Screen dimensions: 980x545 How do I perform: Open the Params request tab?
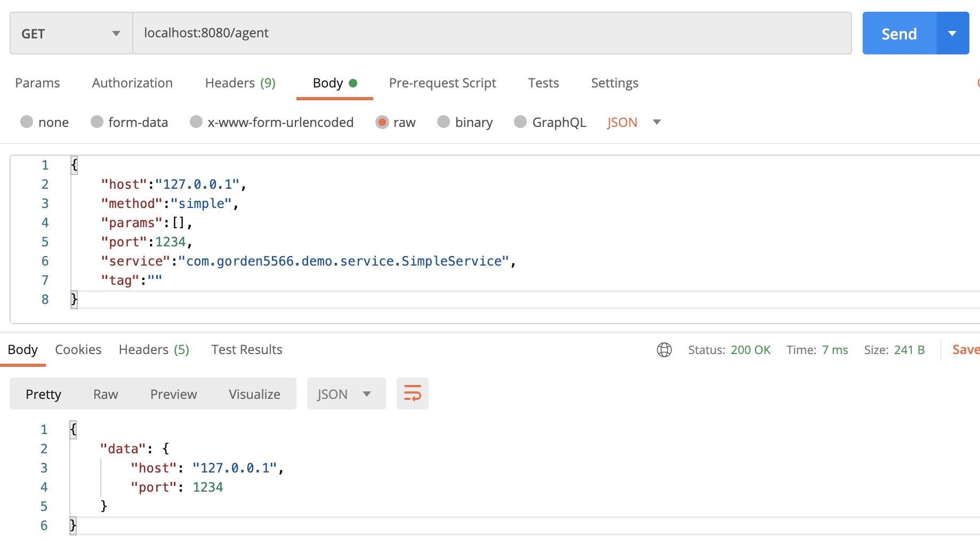[37, 83]
